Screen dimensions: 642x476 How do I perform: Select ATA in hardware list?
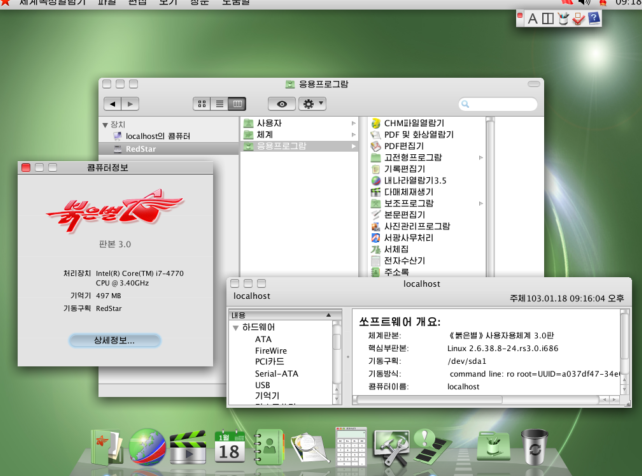(x=263, y=339)
